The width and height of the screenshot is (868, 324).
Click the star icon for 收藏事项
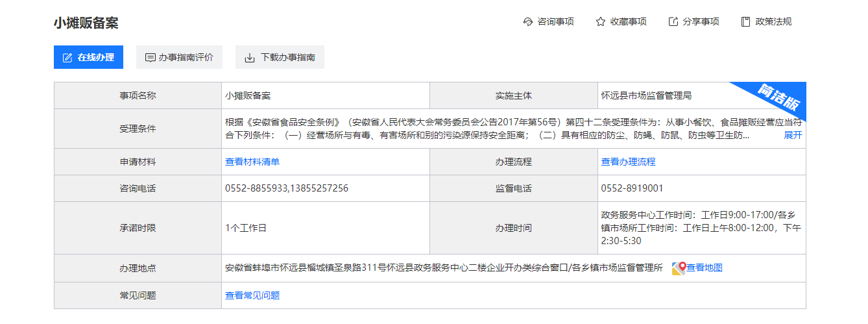(x=601, y=21)
